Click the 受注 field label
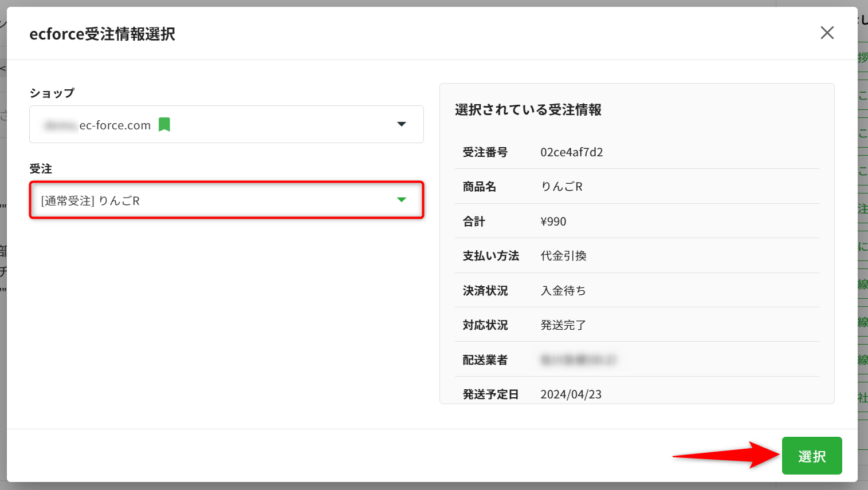 [x=41, y=169]
